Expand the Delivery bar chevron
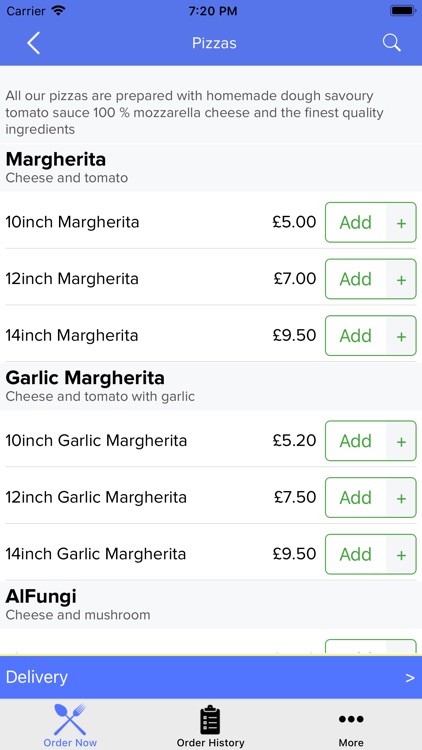This screenshot has width=422, height=750. point(410,678)
